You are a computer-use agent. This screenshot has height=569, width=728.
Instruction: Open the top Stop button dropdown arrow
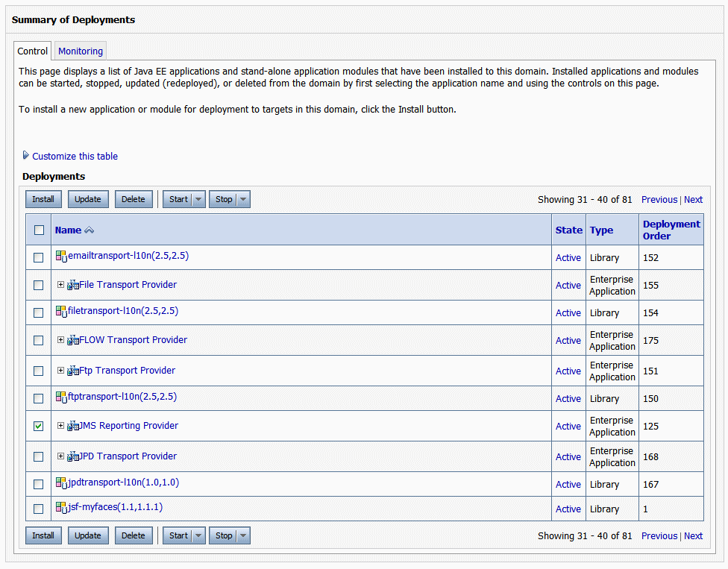click(x=243, y=199)
